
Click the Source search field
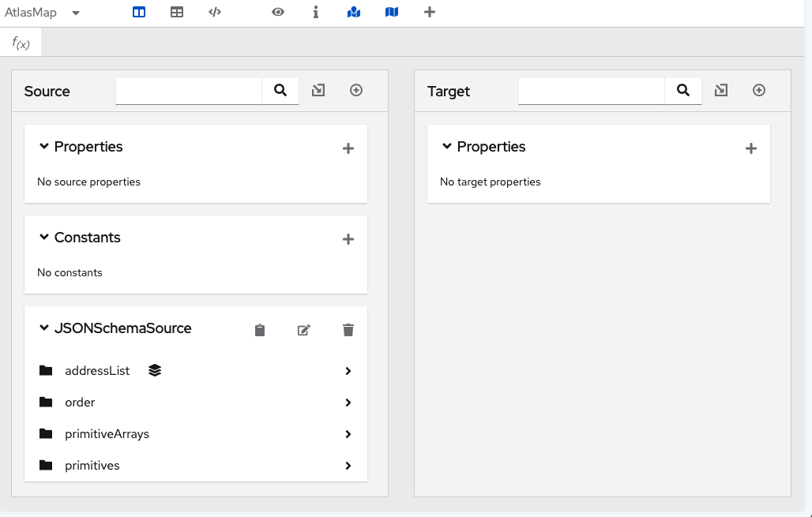pyautogui.click(x=189, y=91)
